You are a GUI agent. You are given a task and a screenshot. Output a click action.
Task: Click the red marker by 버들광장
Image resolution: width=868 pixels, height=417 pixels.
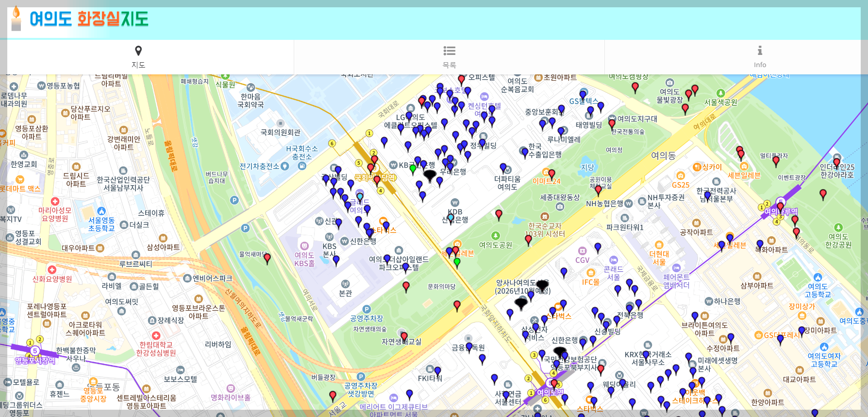tap(333, 396)
